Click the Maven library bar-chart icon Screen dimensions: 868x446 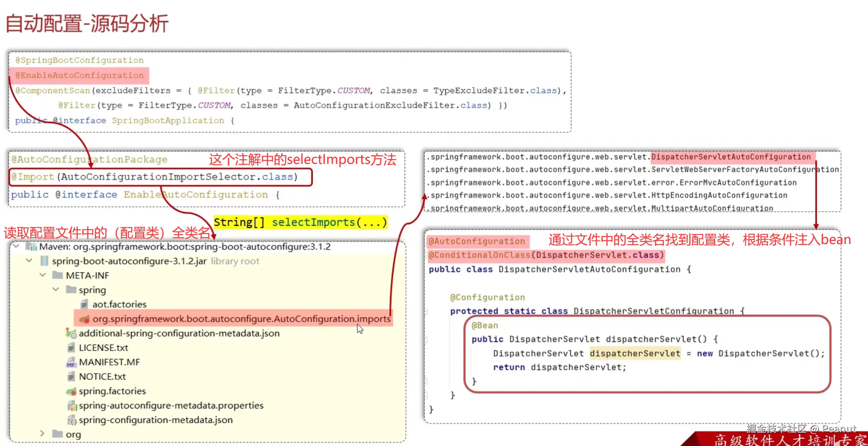tap(32, 246)
